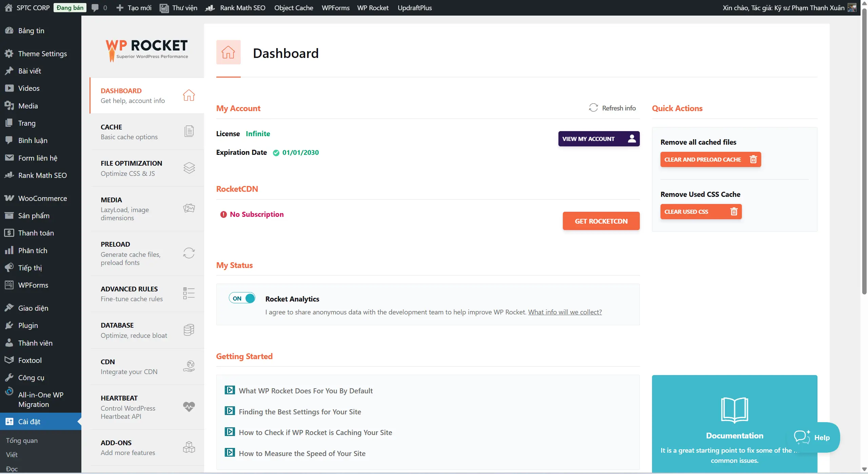Click the Get RocketCDN button
The height and width of the screenshot is (474, 868).
pos(601,221)
